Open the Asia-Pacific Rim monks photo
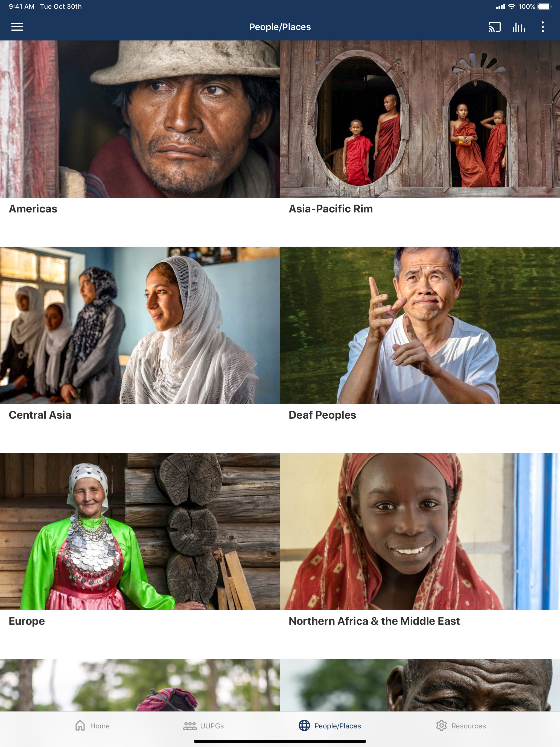The image size is (560, 747). [x=420, y=119]
